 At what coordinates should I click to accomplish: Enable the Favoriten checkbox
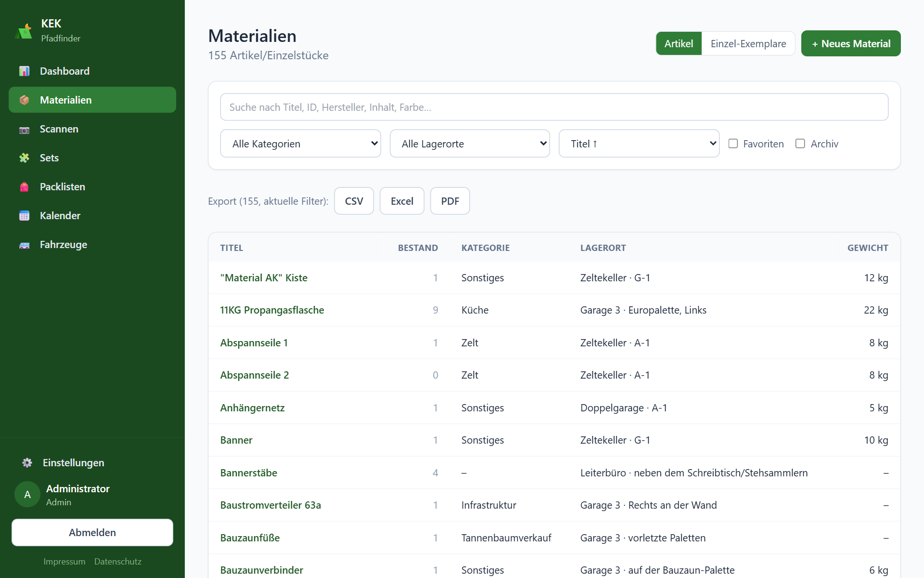733,144
